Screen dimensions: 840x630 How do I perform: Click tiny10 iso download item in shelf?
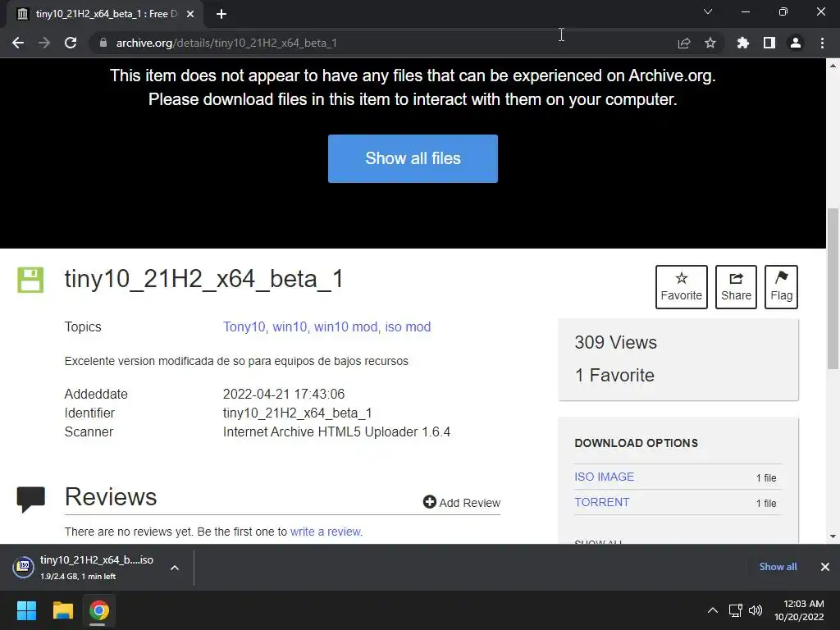84,568
